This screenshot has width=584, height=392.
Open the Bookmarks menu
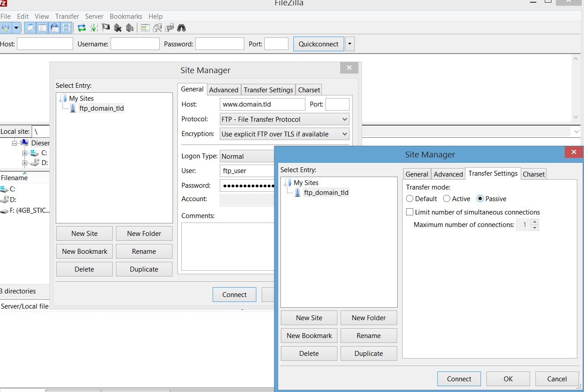(126, 17)
